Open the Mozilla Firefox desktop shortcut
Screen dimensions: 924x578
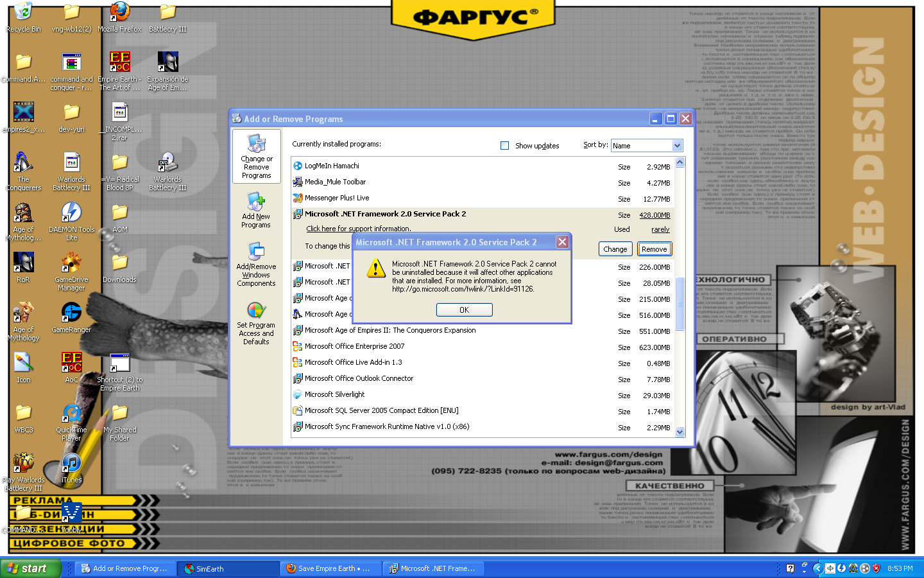[119, 17]
